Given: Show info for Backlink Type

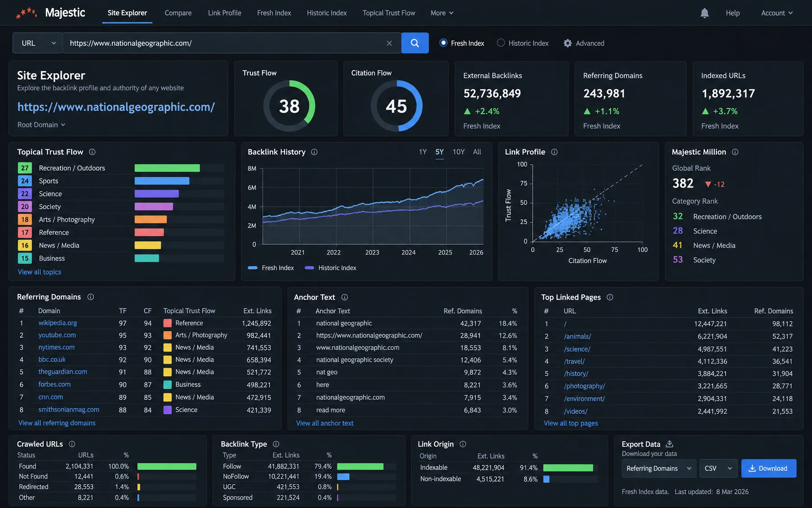Looking at the screenshot, I should pyautogui.click(x=276, y=444).
